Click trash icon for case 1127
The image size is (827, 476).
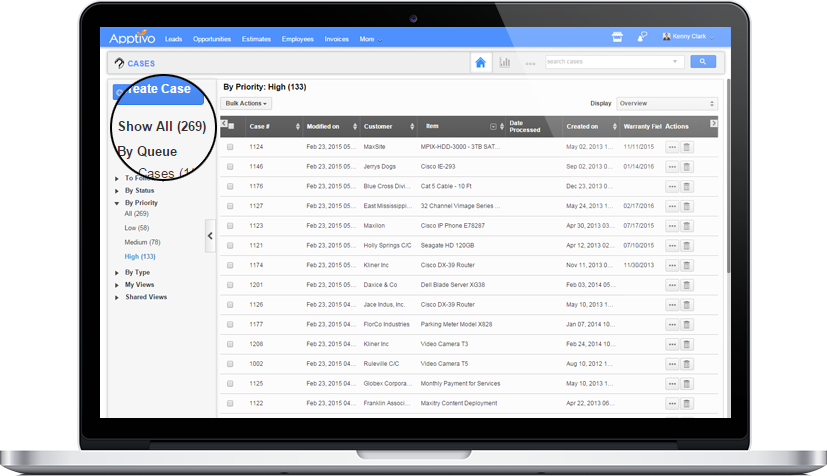(687, 205)
